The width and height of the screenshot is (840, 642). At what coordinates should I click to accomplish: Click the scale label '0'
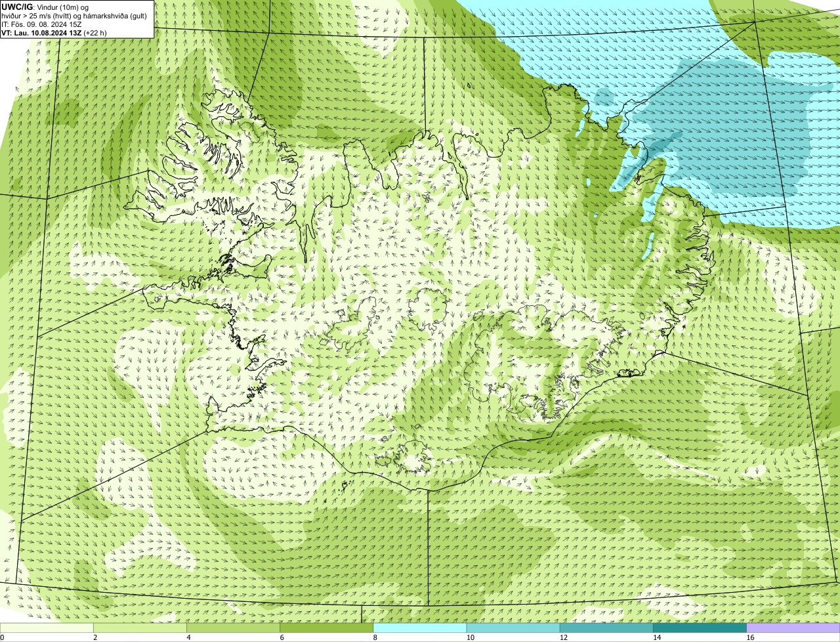[2, 637]
